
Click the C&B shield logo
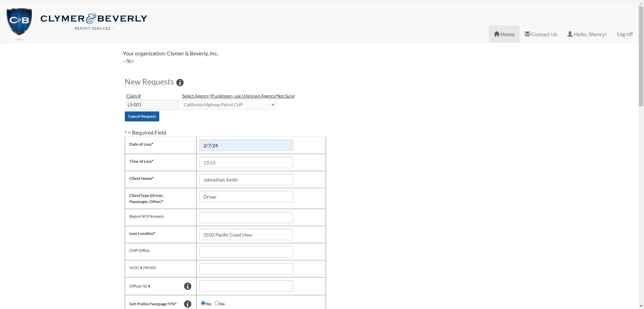(19, 22)
